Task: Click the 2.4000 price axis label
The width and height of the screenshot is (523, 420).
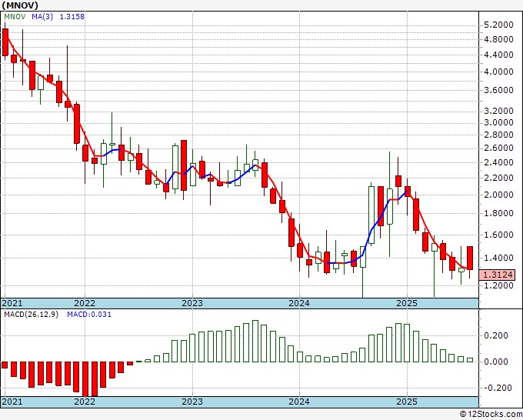Action: pos(498,162)
